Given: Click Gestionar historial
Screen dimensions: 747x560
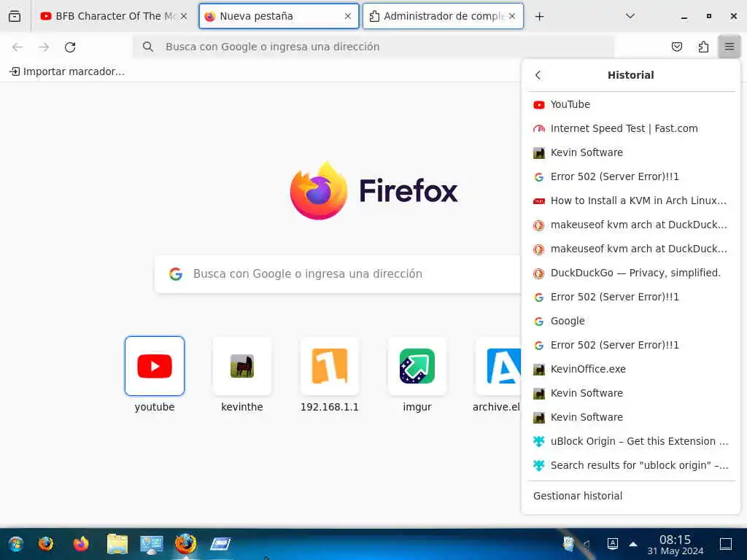Looking at the screenshot, I should pyautogui.click(x=631, y=496).
